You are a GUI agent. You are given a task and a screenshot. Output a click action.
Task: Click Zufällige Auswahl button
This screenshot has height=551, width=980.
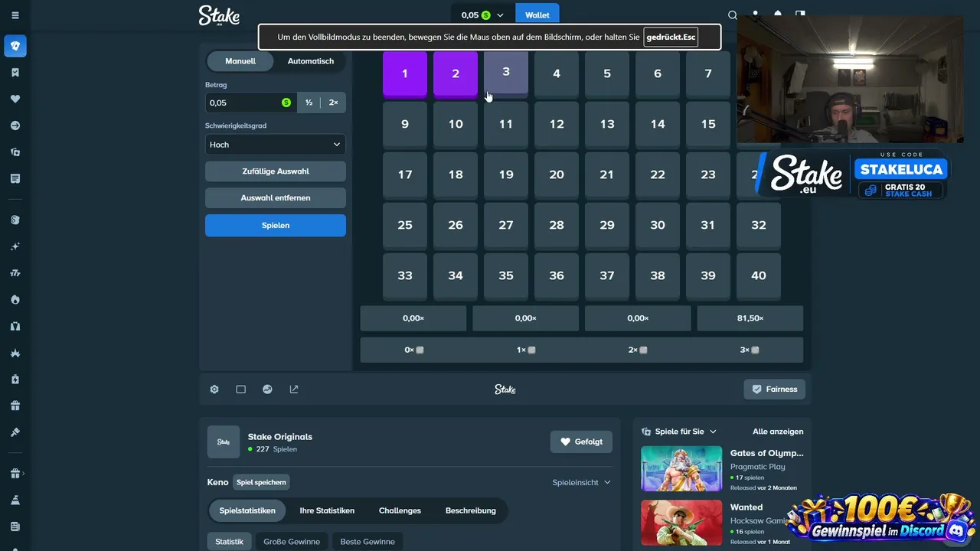click(x=276, y=171)
